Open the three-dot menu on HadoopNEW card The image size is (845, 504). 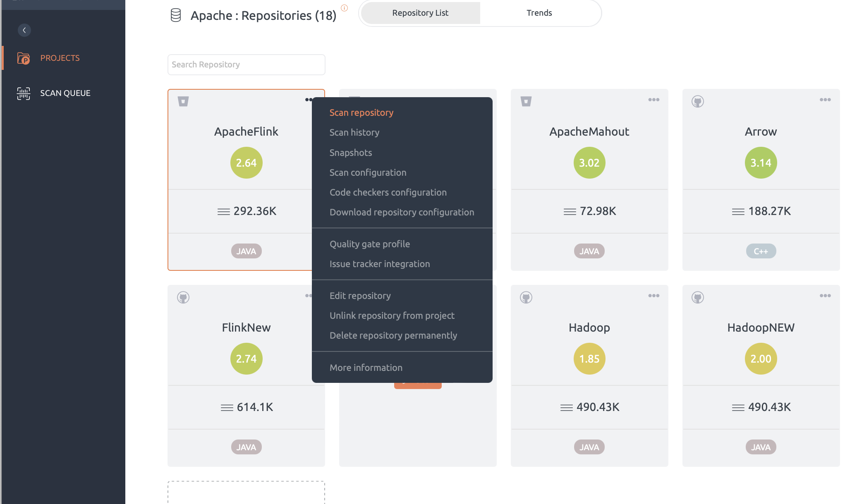point(825,296)
